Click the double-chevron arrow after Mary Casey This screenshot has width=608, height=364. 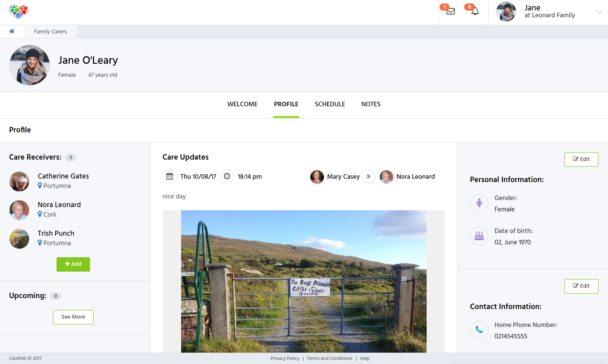(368, 176)
